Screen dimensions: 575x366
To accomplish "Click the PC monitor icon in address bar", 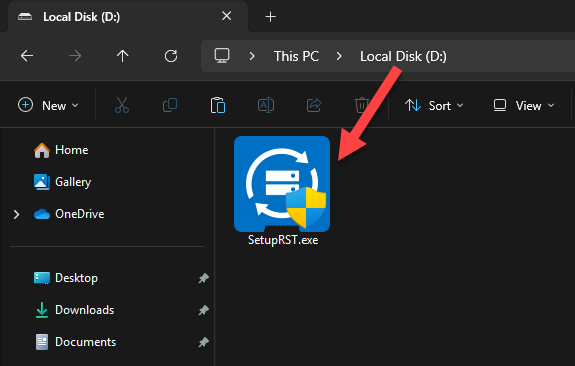I will pos(222,56).
